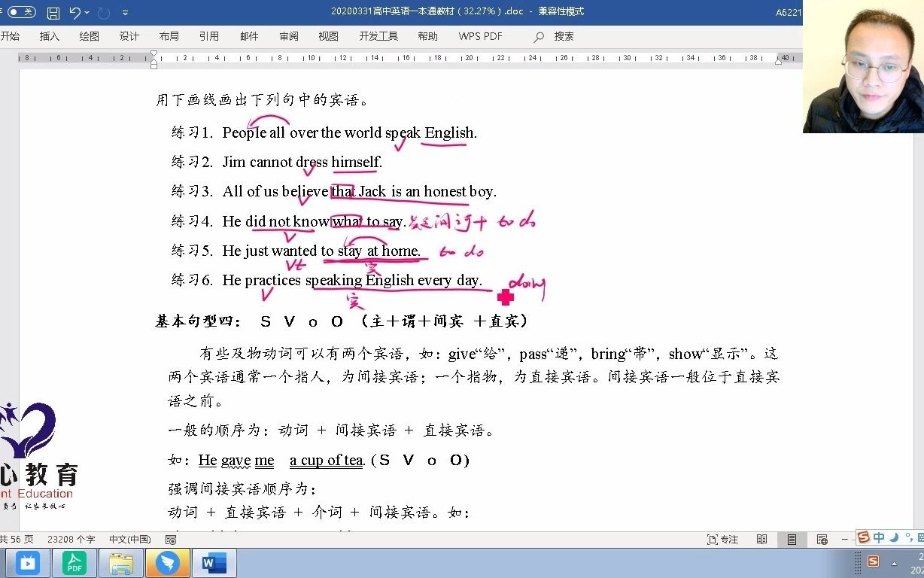Expand hidden system tray icons
Viewport: 924px width, 578px height.
click(x=894, y=563)
